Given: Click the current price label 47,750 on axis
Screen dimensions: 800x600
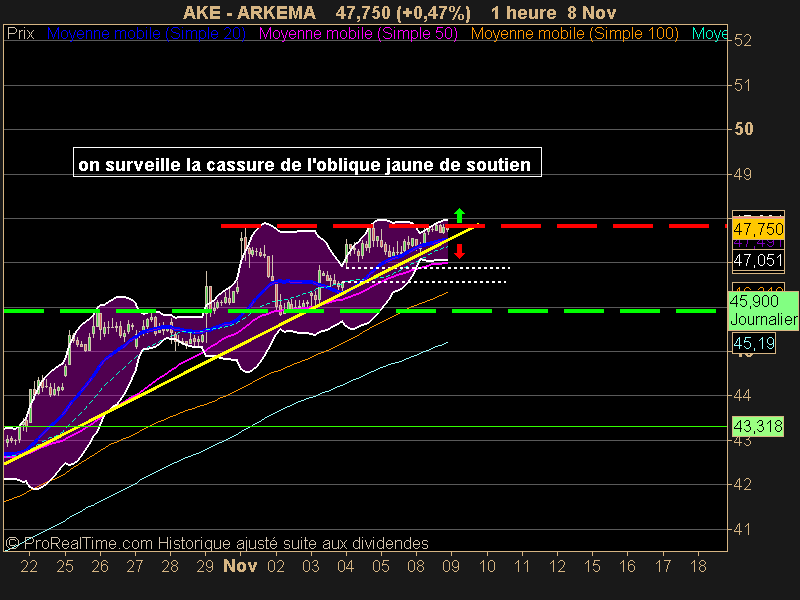Looking at the screenshot, I should click(758, 229).
